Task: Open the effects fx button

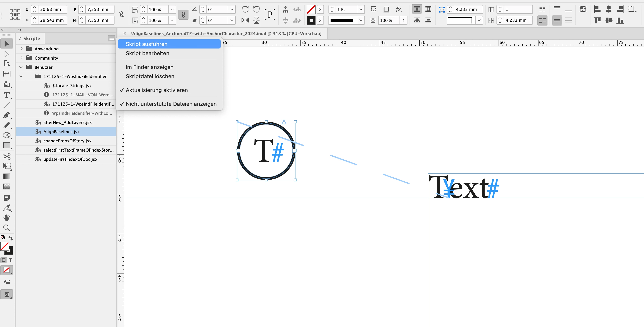Action: point(398,9)
